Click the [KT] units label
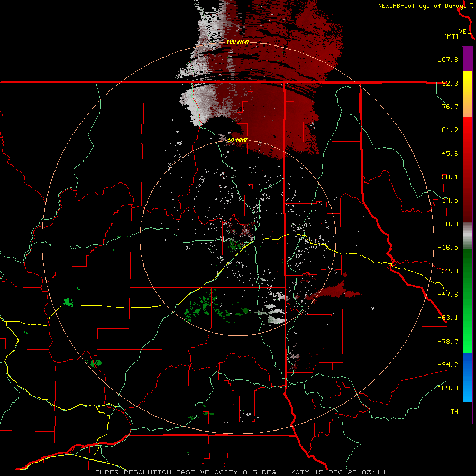Screen dimensions: 476x476 [x=452, y=36]
